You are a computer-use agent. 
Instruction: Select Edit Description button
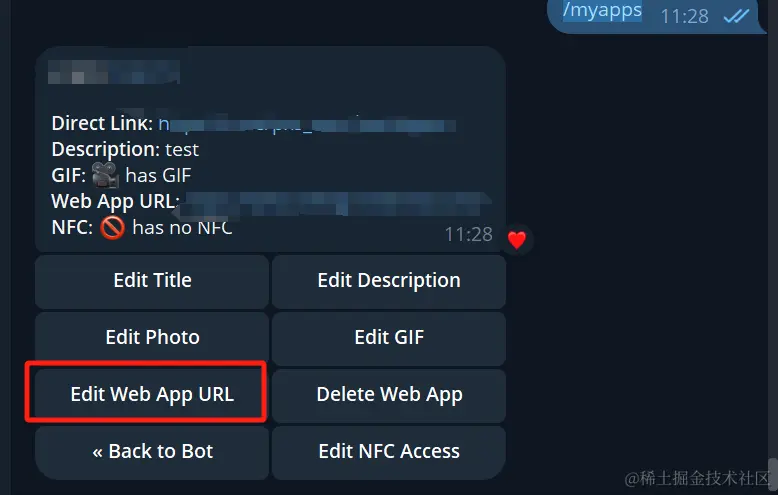(x=389, y=281)
